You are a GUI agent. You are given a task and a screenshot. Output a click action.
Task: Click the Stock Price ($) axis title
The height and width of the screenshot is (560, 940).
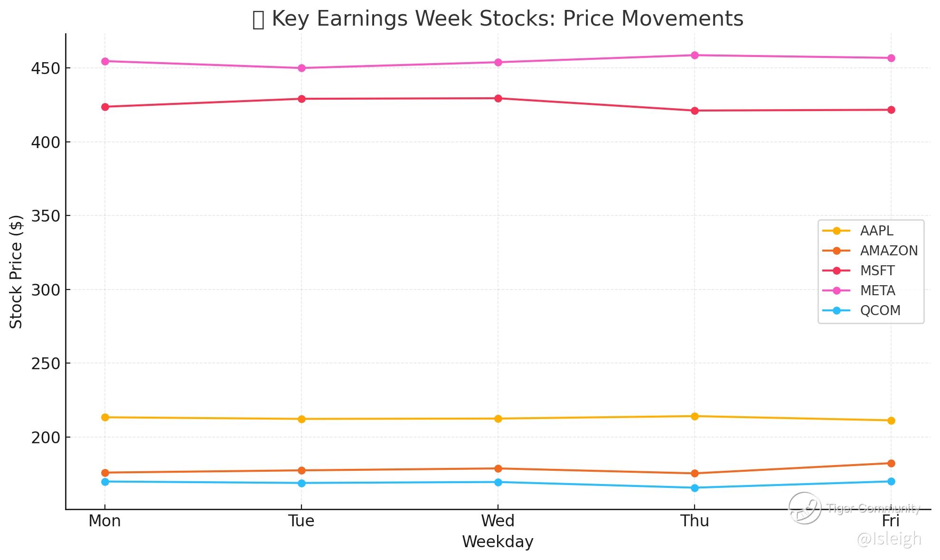[16, 271]
